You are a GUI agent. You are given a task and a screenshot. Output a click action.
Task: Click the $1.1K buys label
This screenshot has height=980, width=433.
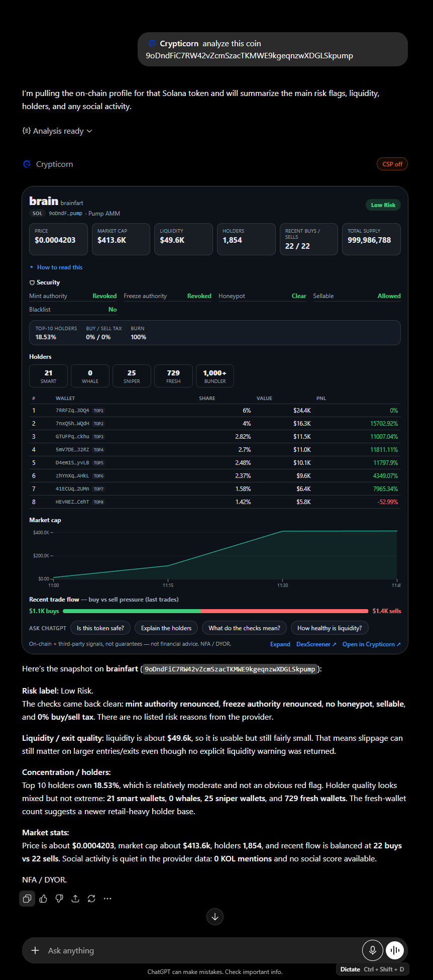pos(44,611)
